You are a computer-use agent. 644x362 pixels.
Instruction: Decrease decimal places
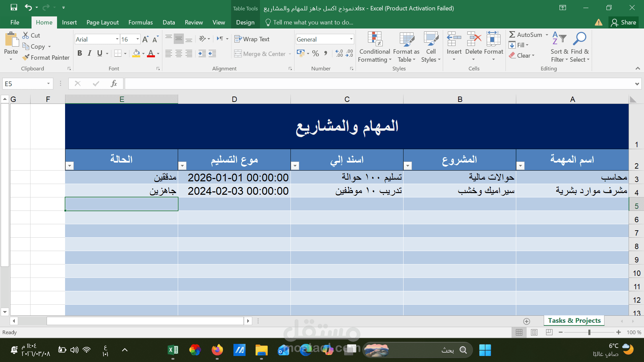click(x=349, y=53)
